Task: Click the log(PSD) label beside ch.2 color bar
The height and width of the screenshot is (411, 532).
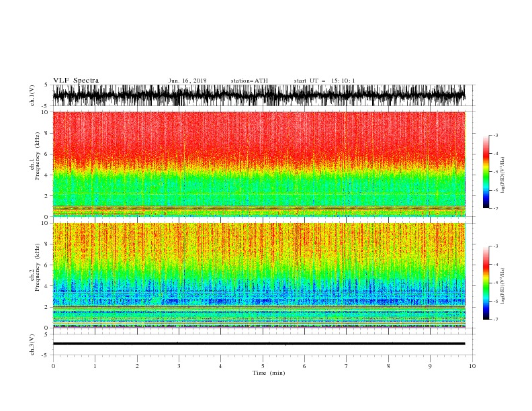Action: [503, 285]
